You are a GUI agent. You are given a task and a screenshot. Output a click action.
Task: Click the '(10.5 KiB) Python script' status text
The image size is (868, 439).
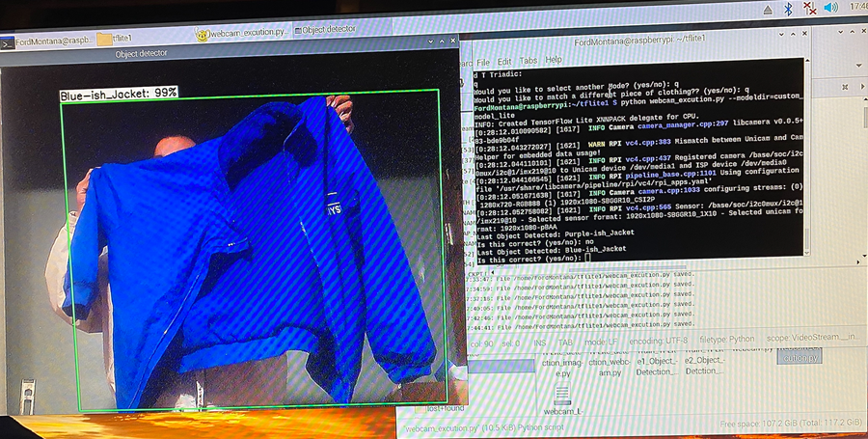(x=523, y=427)
